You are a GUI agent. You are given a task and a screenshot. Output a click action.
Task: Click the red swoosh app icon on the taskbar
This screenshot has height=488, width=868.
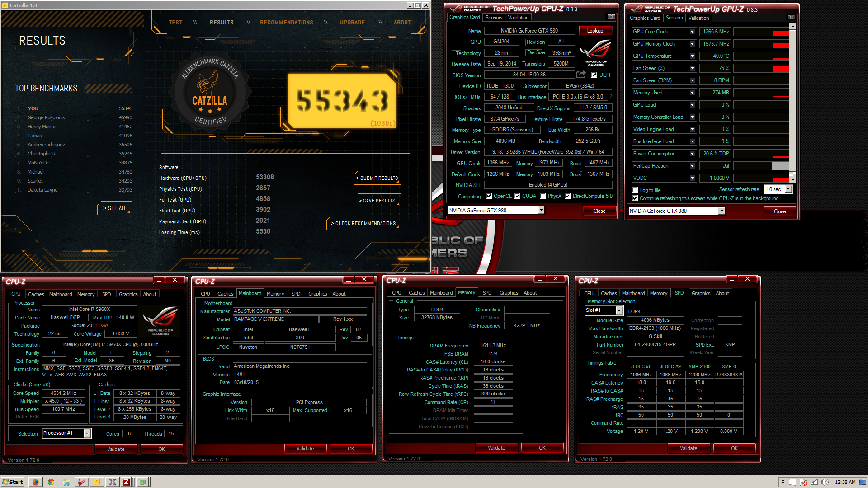pos(82,482)
